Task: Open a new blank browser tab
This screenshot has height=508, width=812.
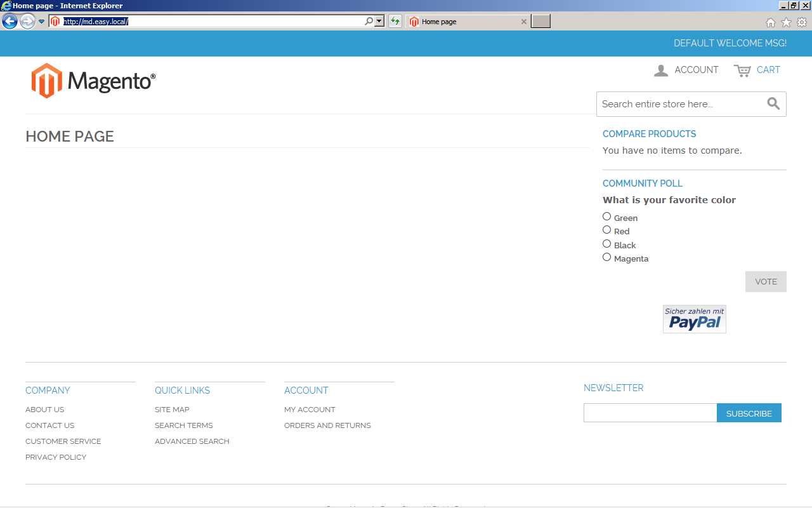Action: (540, 22)
